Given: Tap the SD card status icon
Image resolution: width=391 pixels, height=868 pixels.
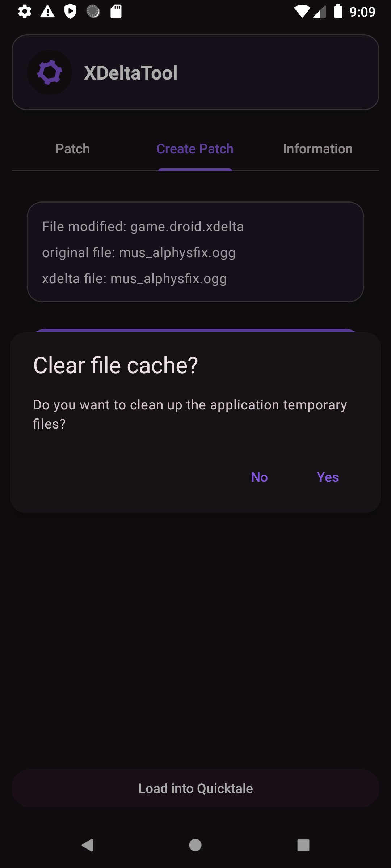Looking at the screenshot, I should tap(116, 12).
